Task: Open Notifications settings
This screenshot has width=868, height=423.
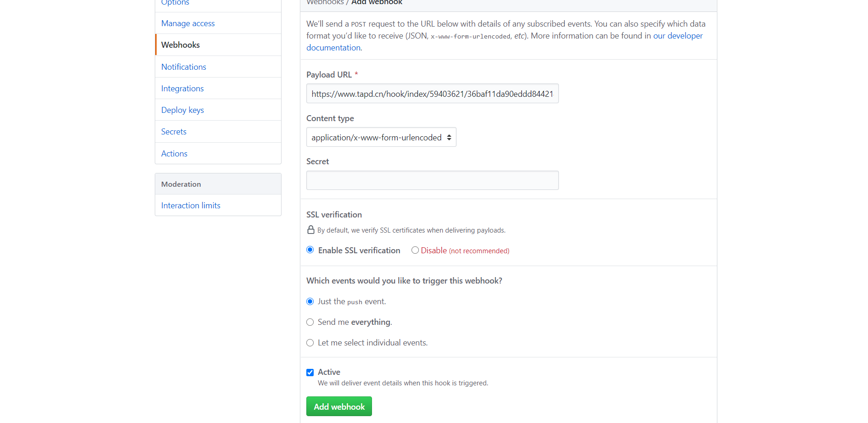Action: tap(183, 67)
